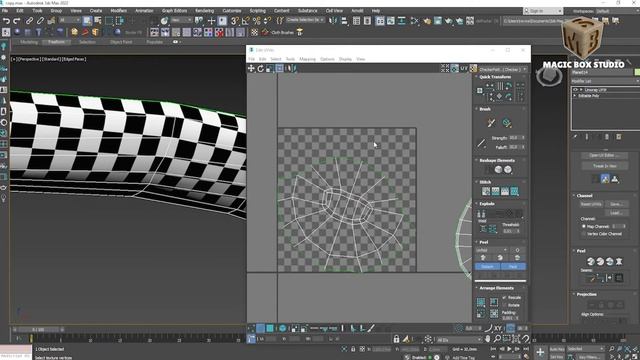
Task: Open the Graph Editors menu
Action: pyautogui.click(x=174, y=11)
